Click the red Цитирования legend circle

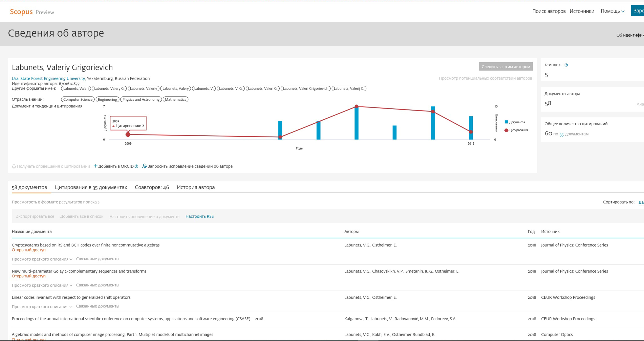(x=506, y=130)
